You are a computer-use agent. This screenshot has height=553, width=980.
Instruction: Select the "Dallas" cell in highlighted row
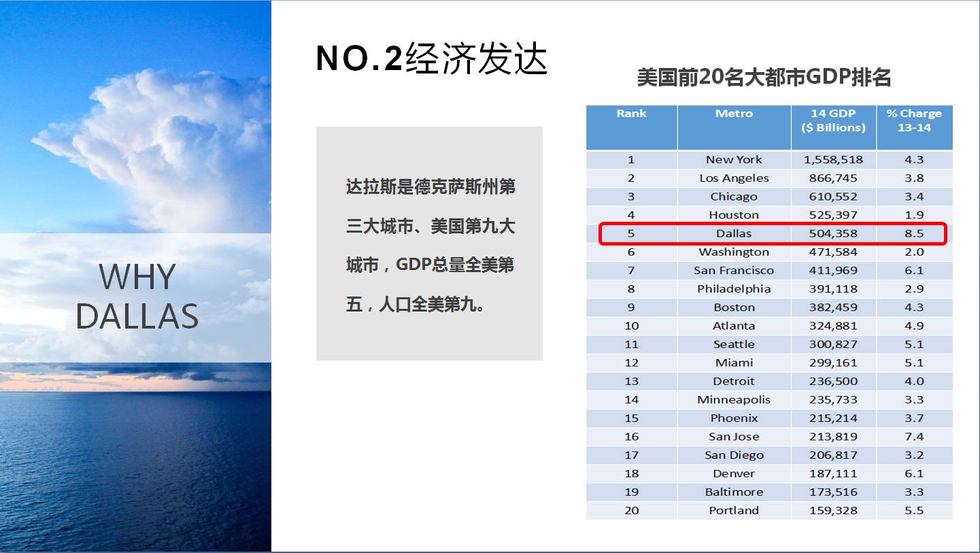[734, 233]
